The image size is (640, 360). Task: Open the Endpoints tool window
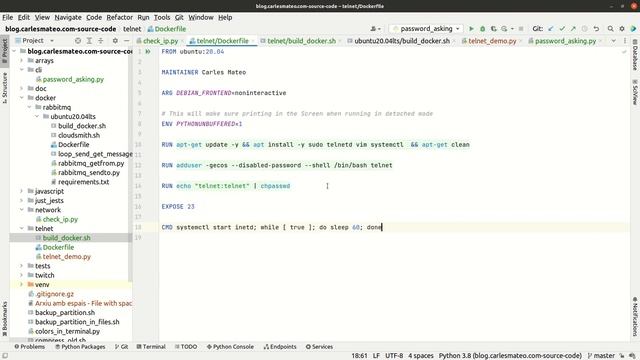(280, 347)
